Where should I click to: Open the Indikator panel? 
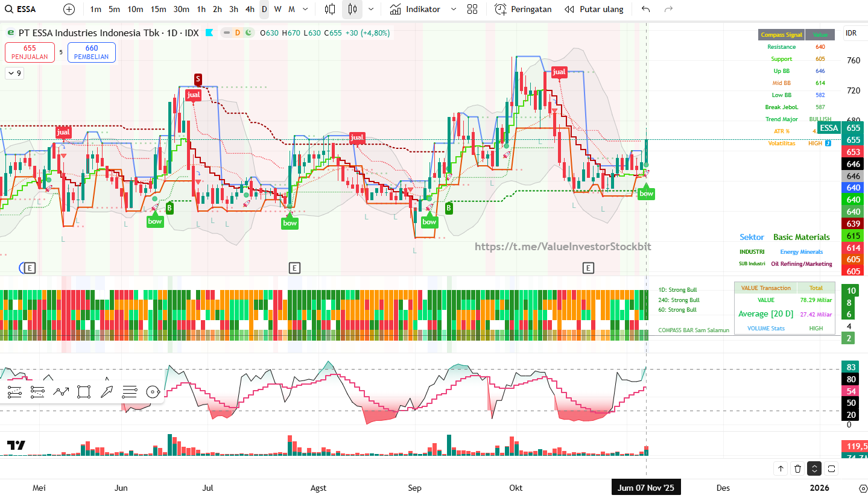415,9
